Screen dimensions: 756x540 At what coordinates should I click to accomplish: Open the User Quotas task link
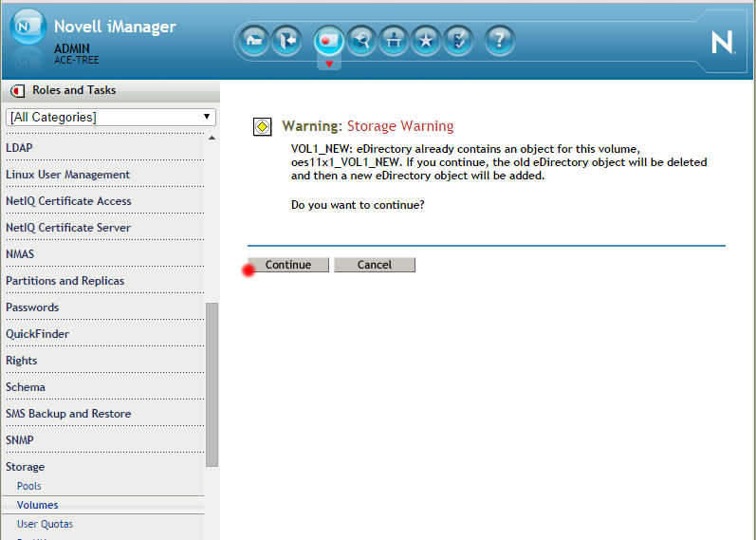tap(45, 524)
